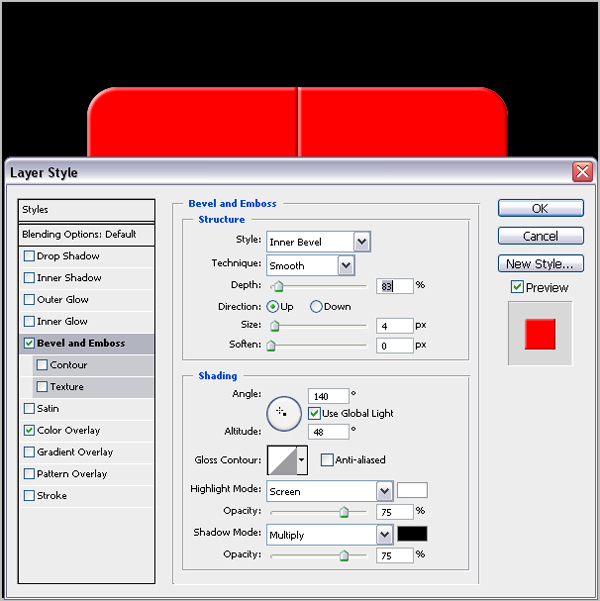Select the Down direction radio button
The width and height of the screenshot is (600, 601).
tap(316, 307)
